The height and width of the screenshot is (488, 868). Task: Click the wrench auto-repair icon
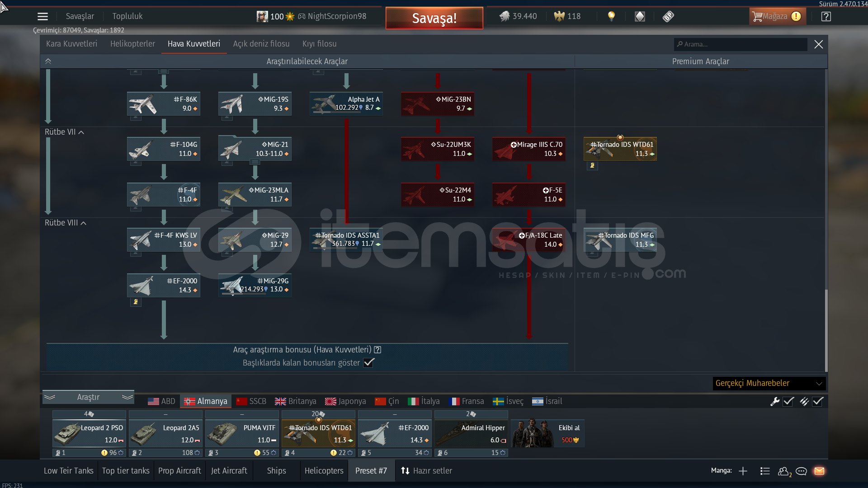pyautogui.click(x=775, y=401)
